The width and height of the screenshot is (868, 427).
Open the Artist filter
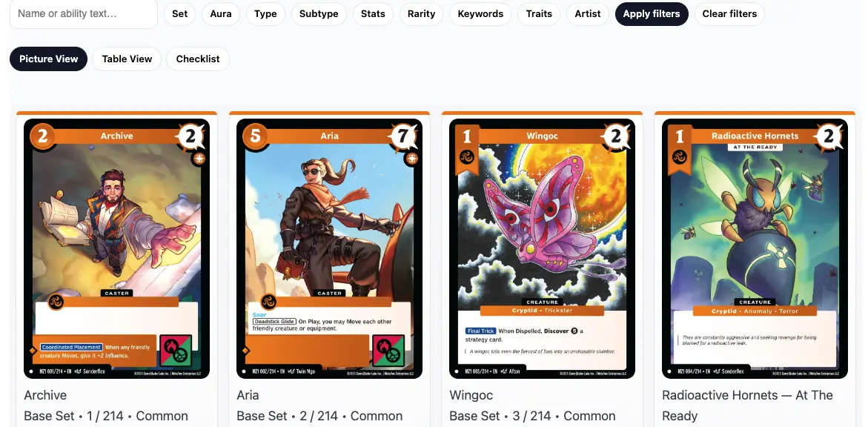pos(587,14)
